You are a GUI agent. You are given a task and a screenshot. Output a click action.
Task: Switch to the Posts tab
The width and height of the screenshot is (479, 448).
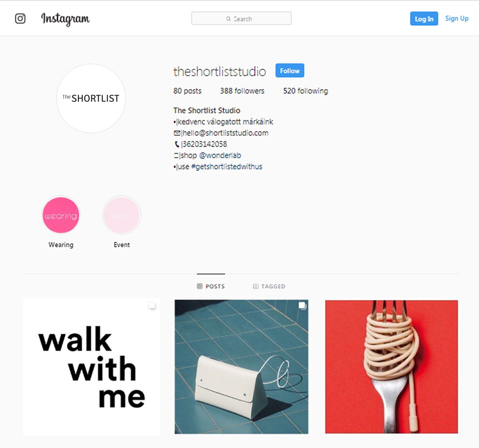coord(211,286)
